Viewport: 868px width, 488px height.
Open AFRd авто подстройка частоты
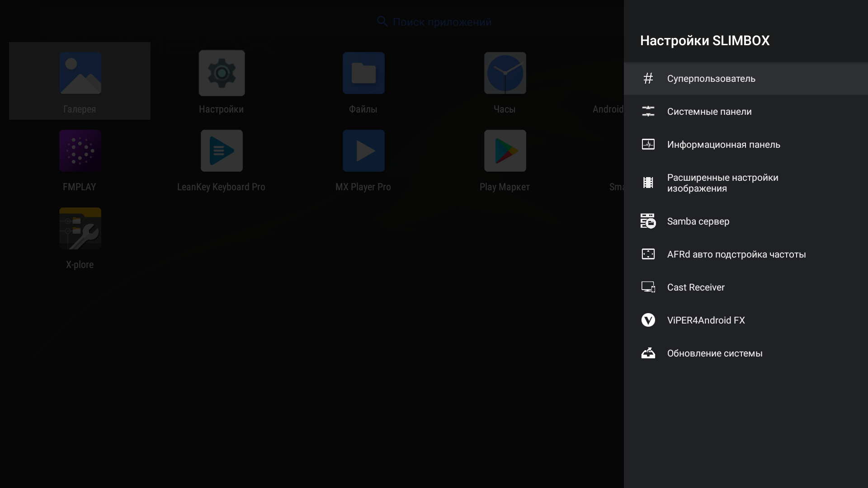point(736,254)
